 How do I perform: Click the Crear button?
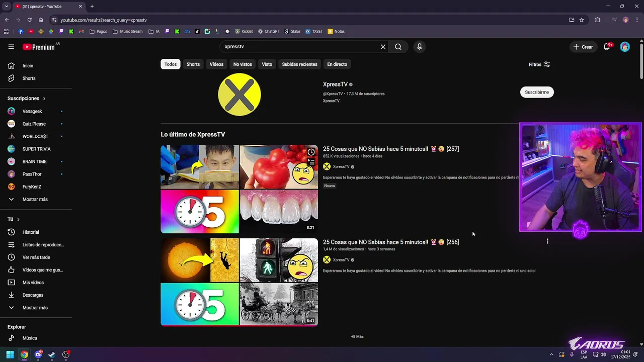point(583,47)
